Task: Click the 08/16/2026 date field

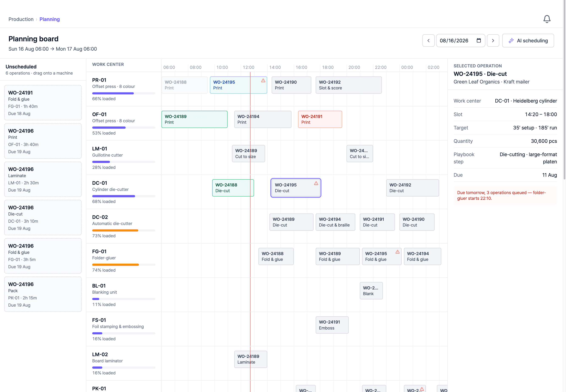Action: [x=460, y=40]
